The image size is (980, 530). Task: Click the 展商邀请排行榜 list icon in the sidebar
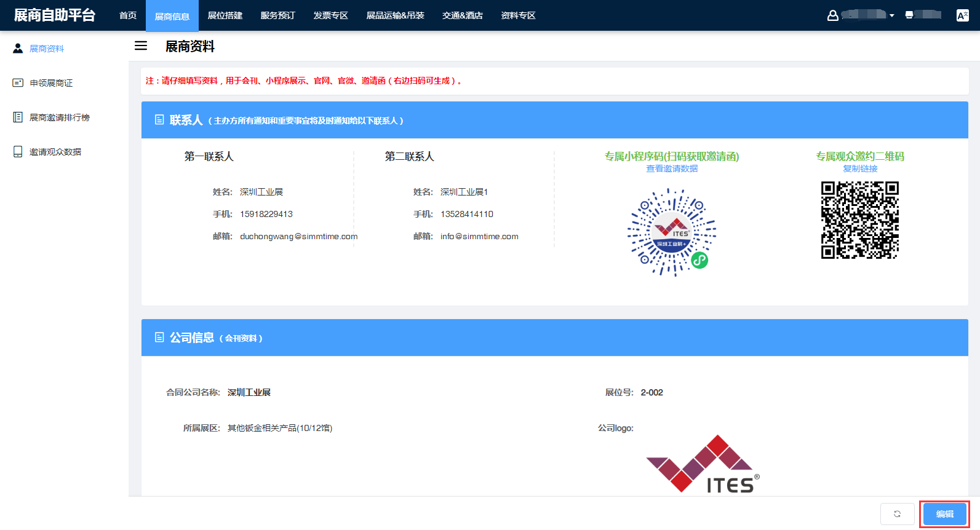(18, 117)
